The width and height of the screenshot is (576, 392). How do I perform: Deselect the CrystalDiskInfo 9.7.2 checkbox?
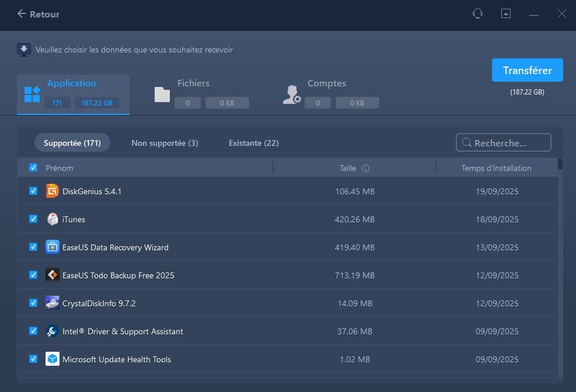(x=33, y=303)
